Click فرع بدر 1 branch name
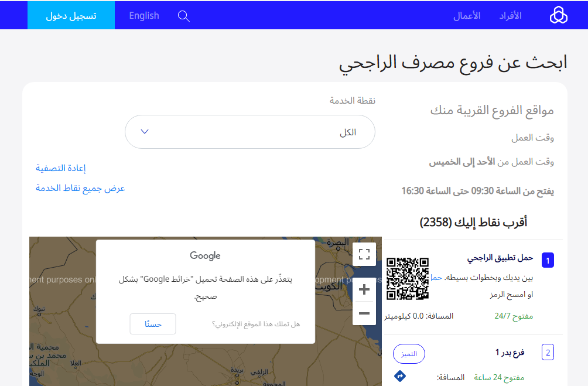Image resolution: width=588 pixels, height=386 pixels. click(510, 352)
